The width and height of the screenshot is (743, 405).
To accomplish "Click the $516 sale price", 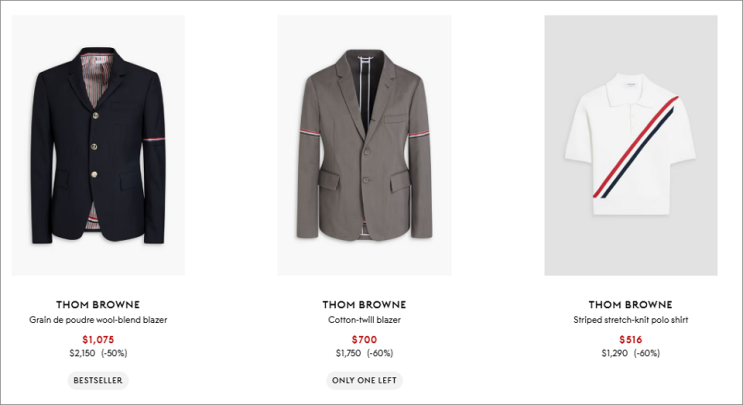I will click(631, 340).
